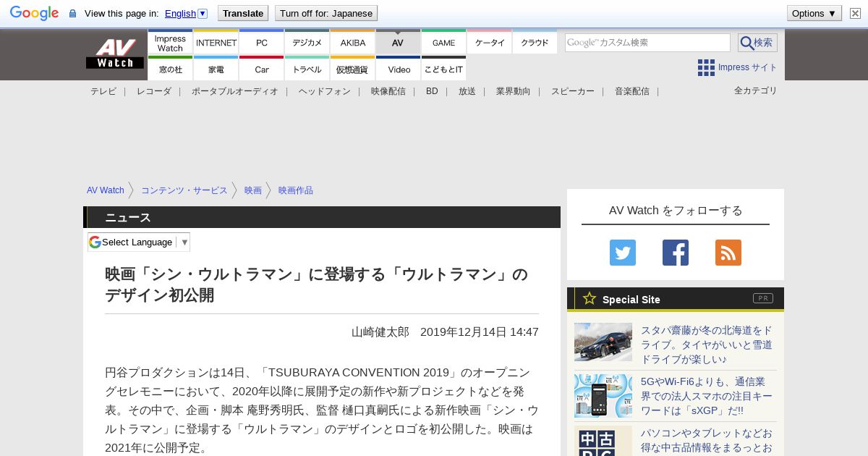Image resolution: width=868 pixels, height=456 pixels.
Task: Select the AV tab
Action: [398, 43]
